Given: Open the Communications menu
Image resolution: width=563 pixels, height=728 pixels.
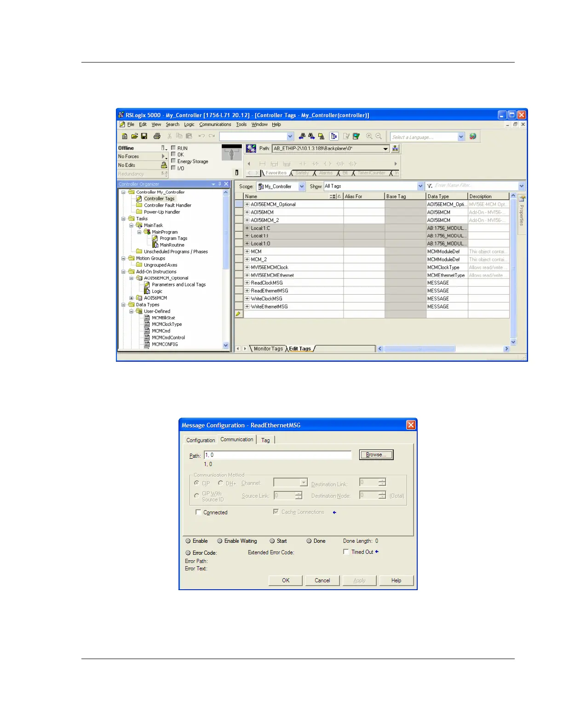Looking at the screenshot, I should pos(215,125).
